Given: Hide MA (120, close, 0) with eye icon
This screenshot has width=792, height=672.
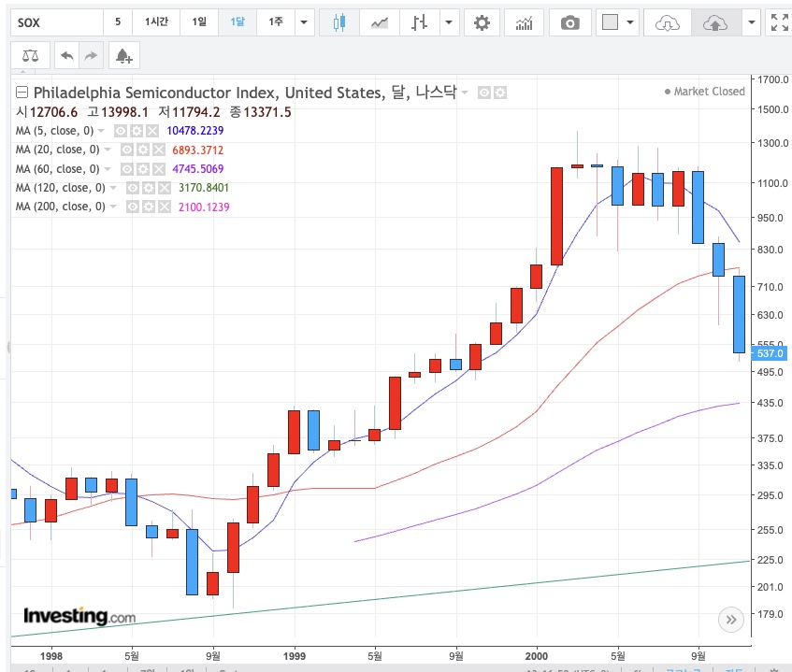Looking at the screenshot, I should click(x=133, y=188).
